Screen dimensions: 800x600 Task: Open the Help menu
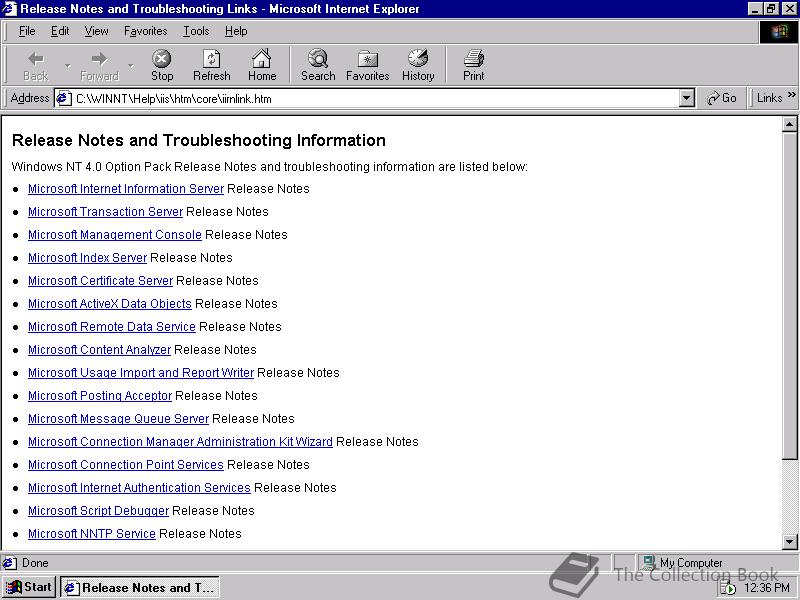coord(236,31)
